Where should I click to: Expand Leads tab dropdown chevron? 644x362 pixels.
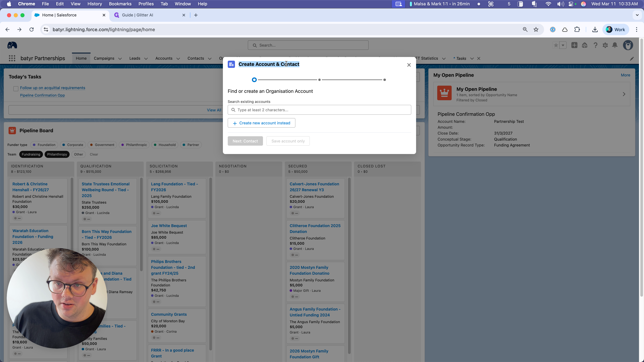146,59
